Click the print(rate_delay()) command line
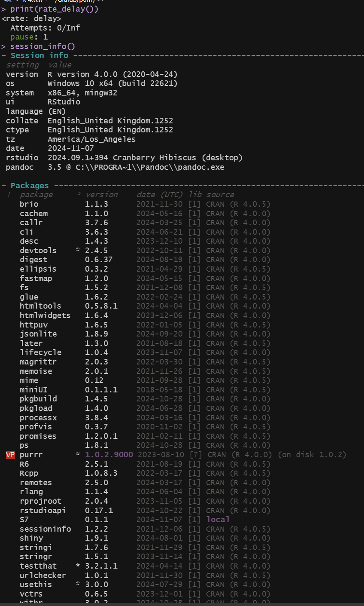Image resolution: width=364 pixels, height=606 pixels. tap(55, 9)
